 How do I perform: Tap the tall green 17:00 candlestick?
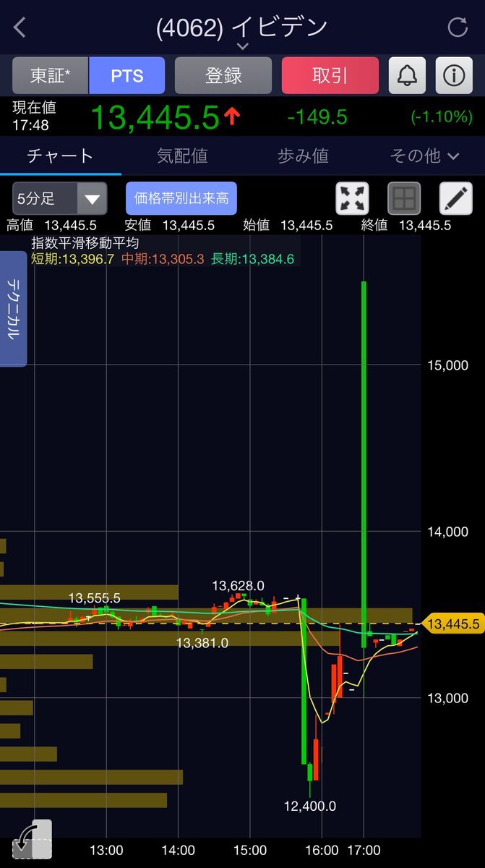click(x=364, y=463)
